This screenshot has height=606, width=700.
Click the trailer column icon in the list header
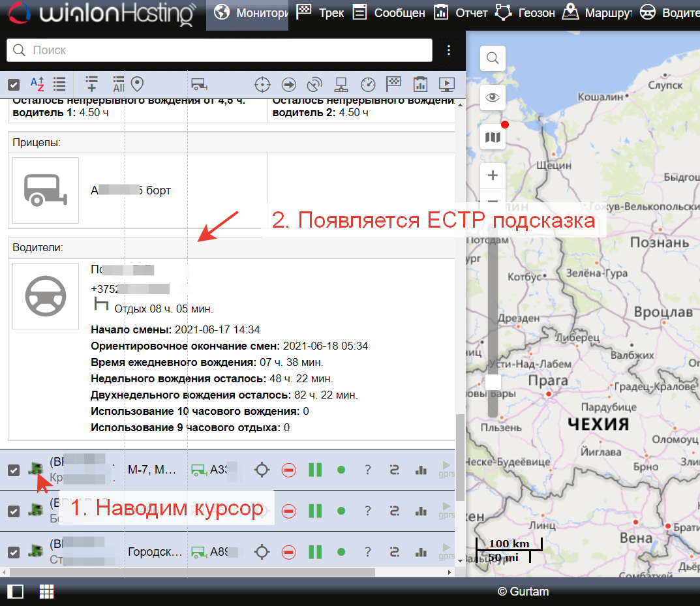point(199,84)
